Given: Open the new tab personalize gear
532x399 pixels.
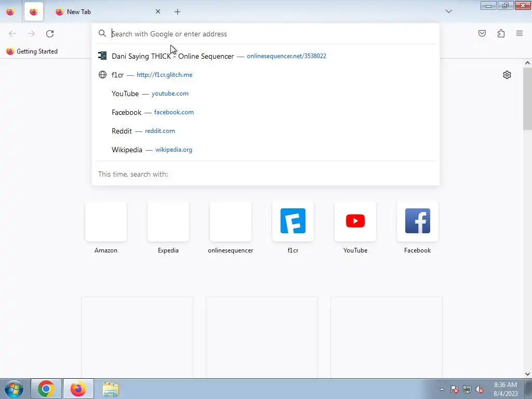Looking at the screenshot, I should tap(507, 75).
